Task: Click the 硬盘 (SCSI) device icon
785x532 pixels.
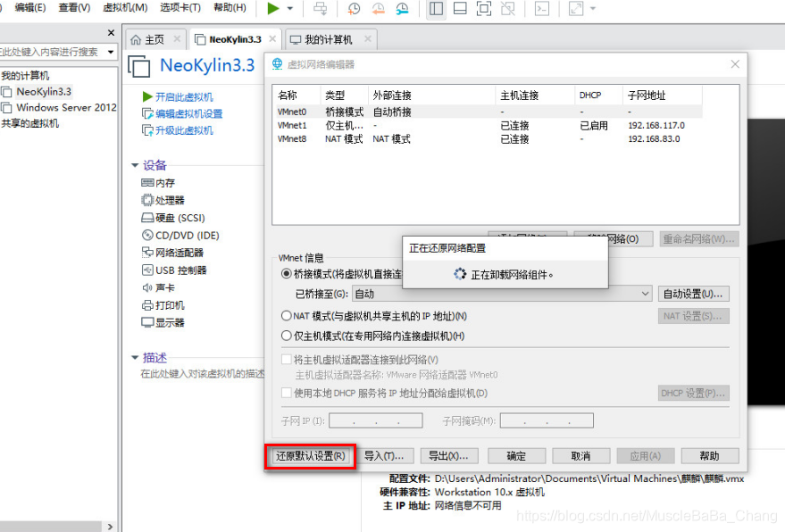Action: pyautogui.click(x=147, y=218)
